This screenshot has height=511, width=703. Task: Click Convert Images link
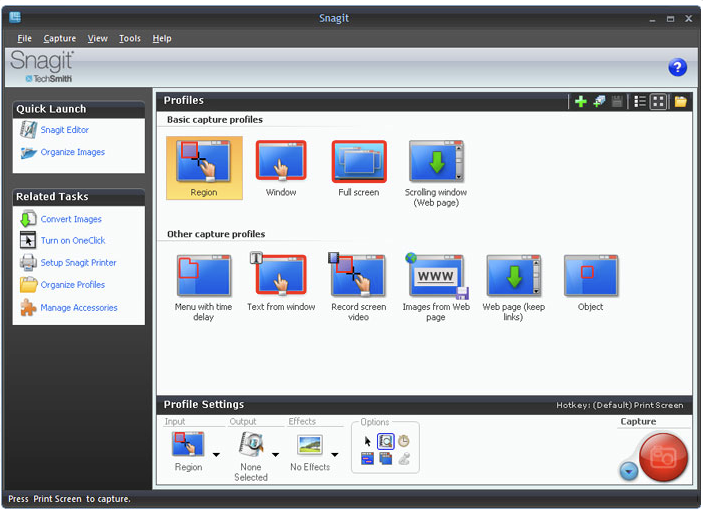[71, 219]
